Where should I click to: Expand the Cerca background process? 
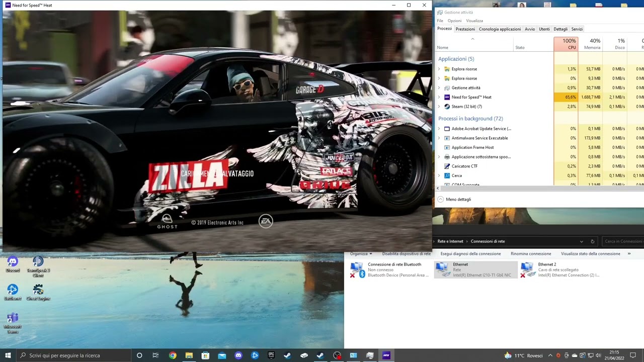(439, 175)
